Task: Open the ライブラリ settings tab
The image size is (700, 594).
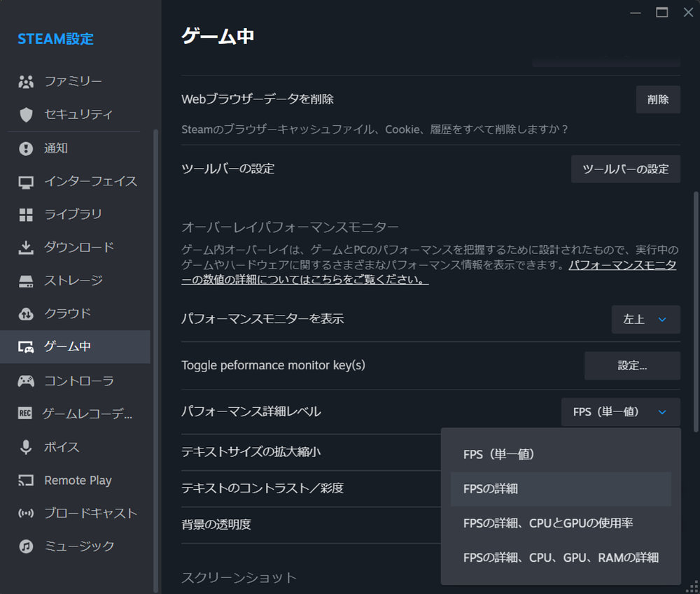Action: click(x=75, y=215)
